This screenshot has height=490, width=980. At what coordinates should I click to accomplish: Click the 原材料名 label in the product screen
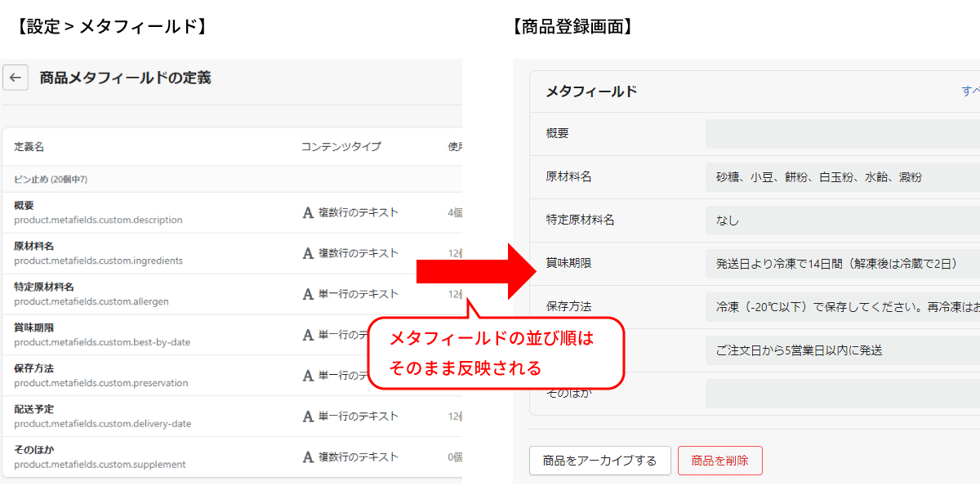pos(568,176)
